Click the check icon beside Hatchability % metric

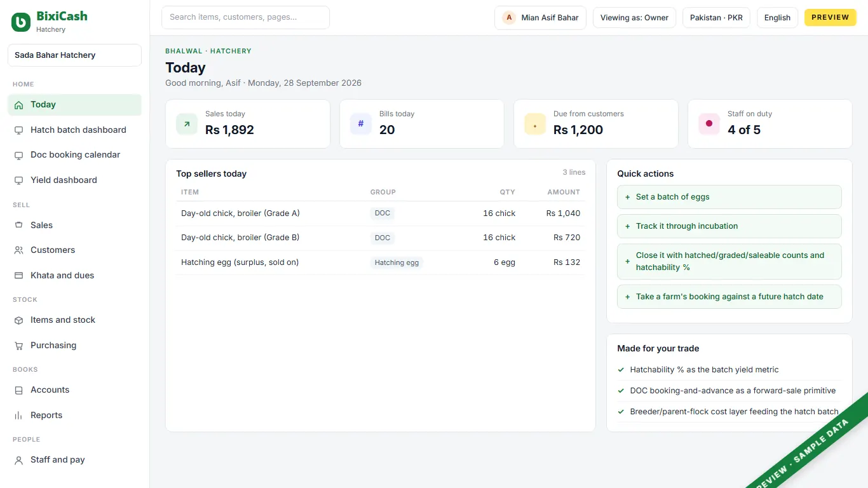coord(621,370)
